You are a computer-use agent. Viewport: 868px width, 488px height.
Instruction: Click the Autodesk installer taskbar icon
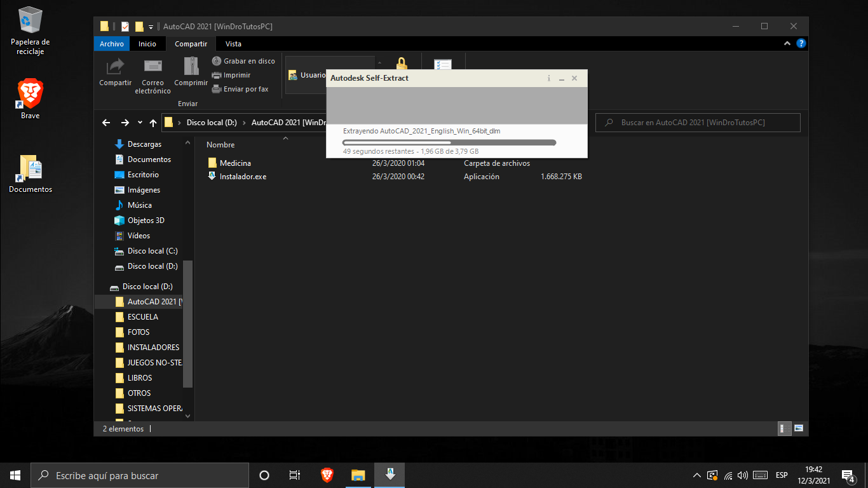390,475
